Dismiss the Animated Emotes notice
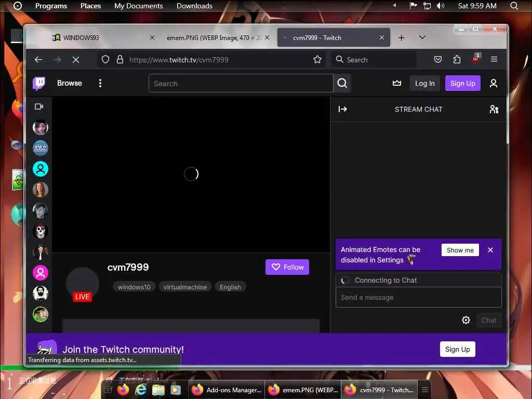Image resolution: width=532 pixels, height=399 pixels. pyautogui.click(x=490, y=250)
